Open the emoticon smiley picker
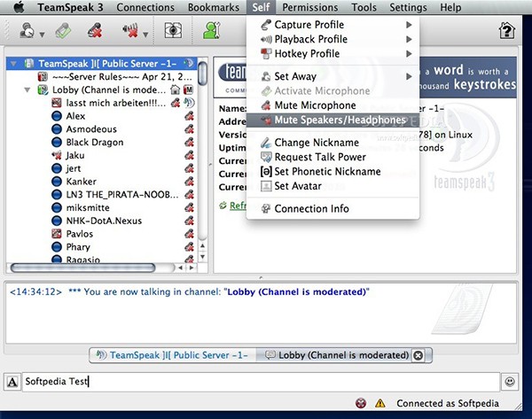The width and height of the screenshot is (532, 419). click(x=510, y=382)
